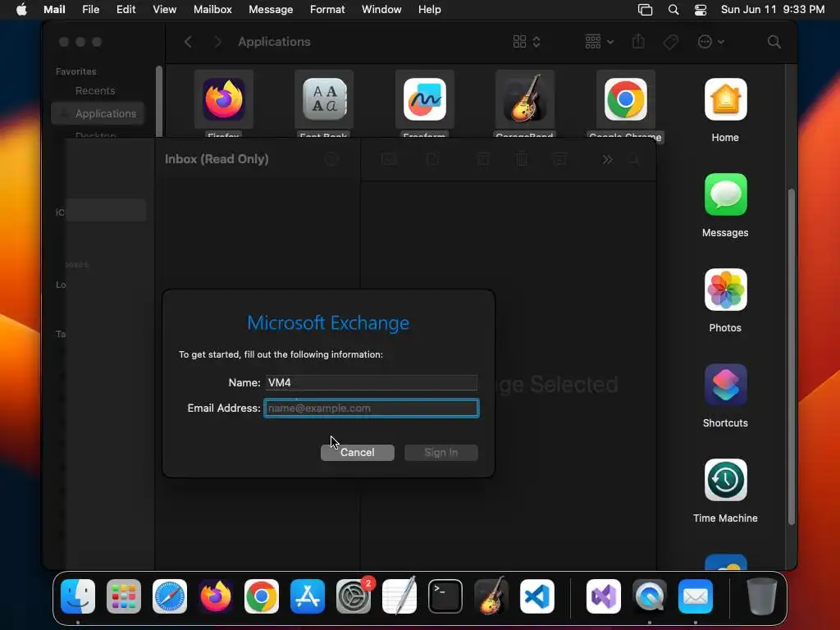Open Safari from the Dock
The image size is (840, 630).
click(170, 596)
